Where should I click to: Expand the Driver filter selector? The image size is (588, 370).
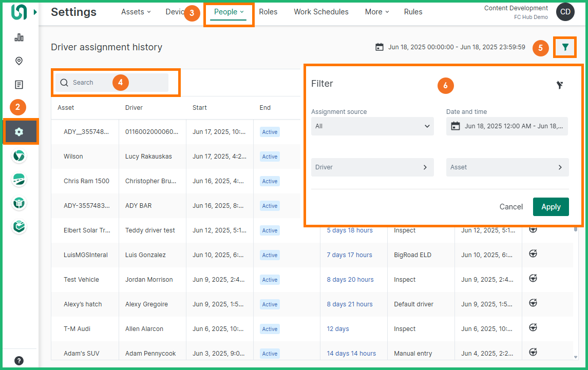pos(372,167)
